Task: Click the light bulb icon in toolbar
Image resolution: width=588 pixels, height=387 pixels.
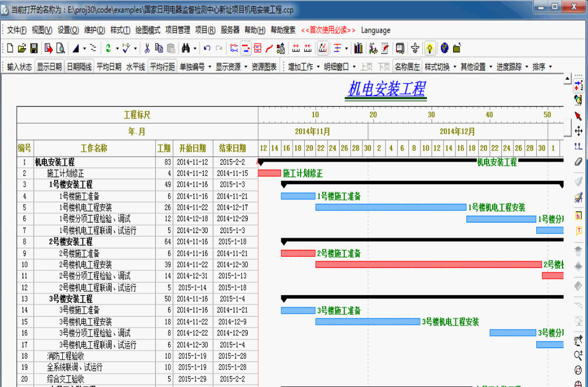Action: (x=430, y=48)
